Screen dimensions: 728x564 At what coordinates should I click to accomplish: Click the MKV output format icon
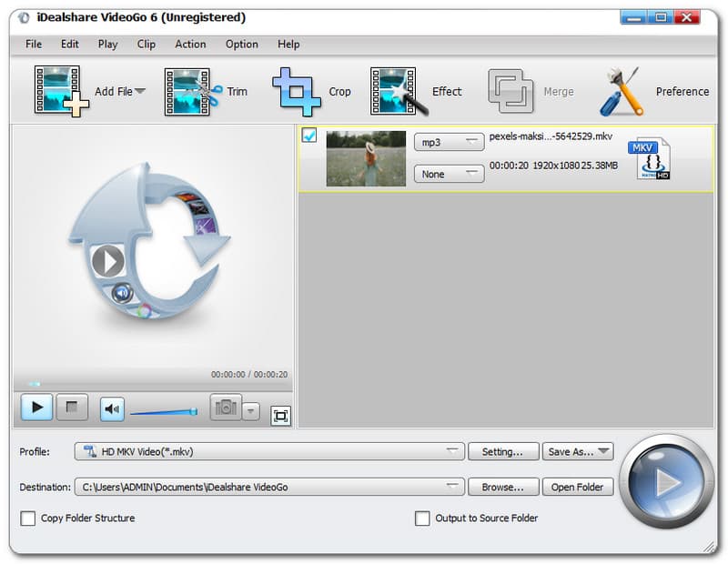coord(650,157)
